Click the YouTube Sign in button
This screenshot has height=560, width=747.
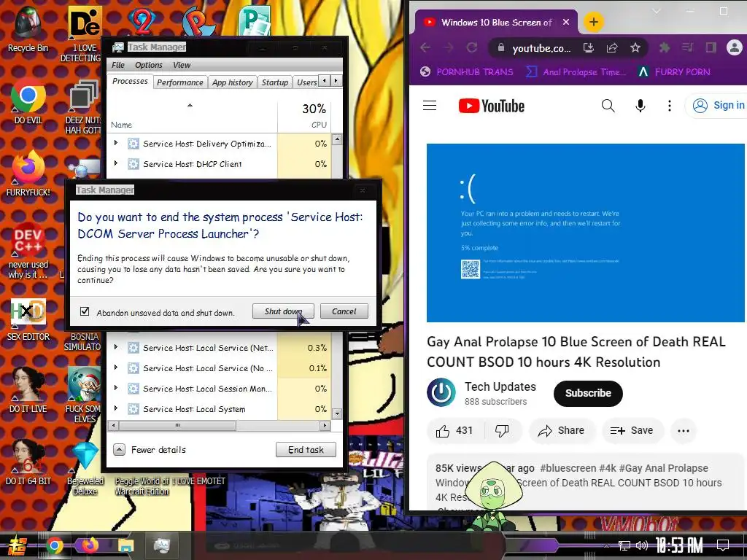(719, 105)
